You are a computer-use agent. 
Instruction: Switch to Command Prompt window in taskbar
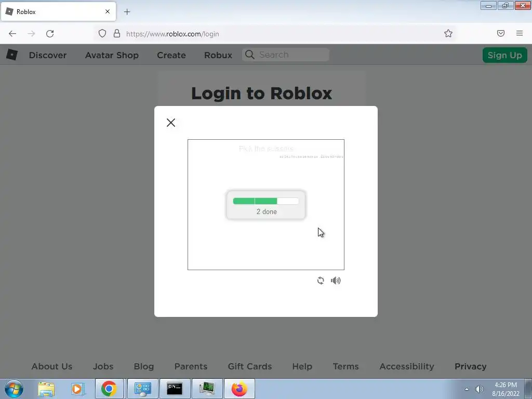pos(175,389)
